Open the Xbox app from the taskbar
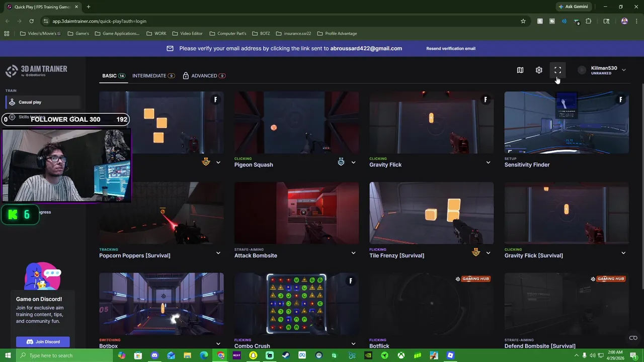 [401, 355]
